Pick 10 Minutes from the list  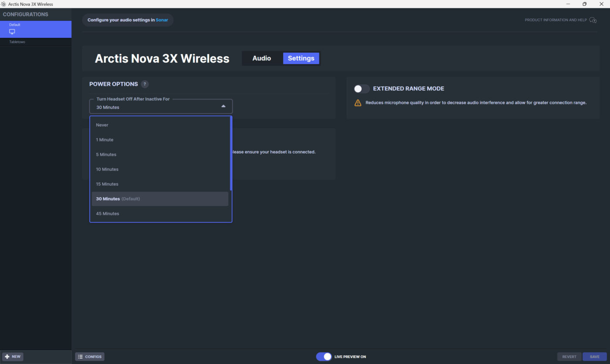pyautogui.click(x=160, y=169)
